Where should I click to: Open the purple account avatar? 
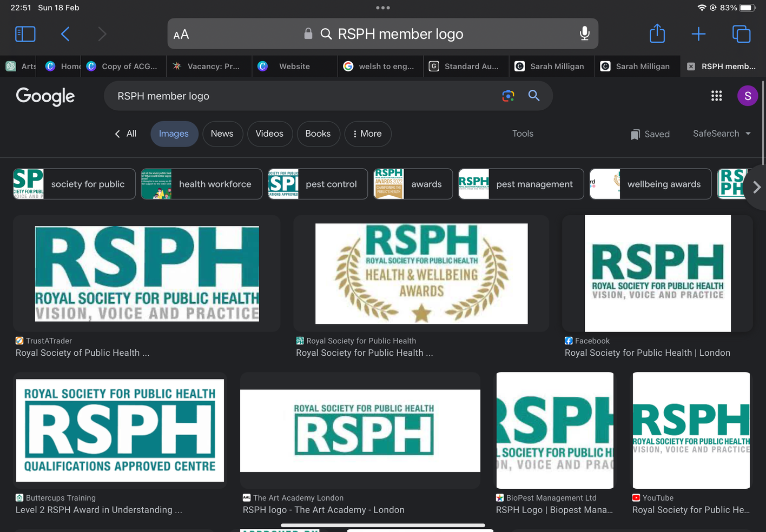747,96
